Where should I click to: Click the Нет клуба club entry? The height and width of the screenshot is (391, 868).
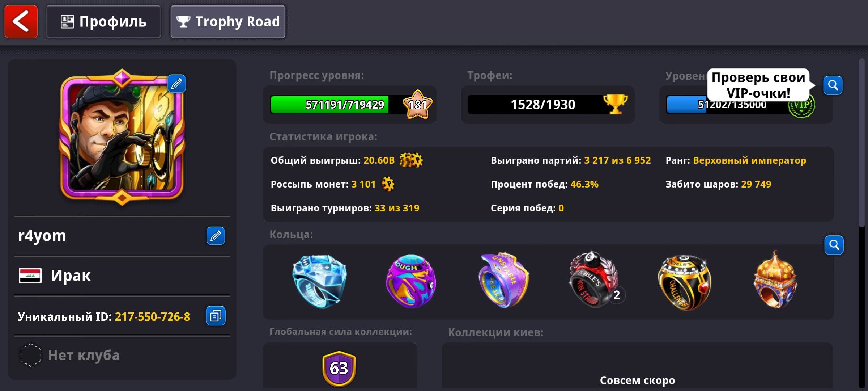pos(122,356)
